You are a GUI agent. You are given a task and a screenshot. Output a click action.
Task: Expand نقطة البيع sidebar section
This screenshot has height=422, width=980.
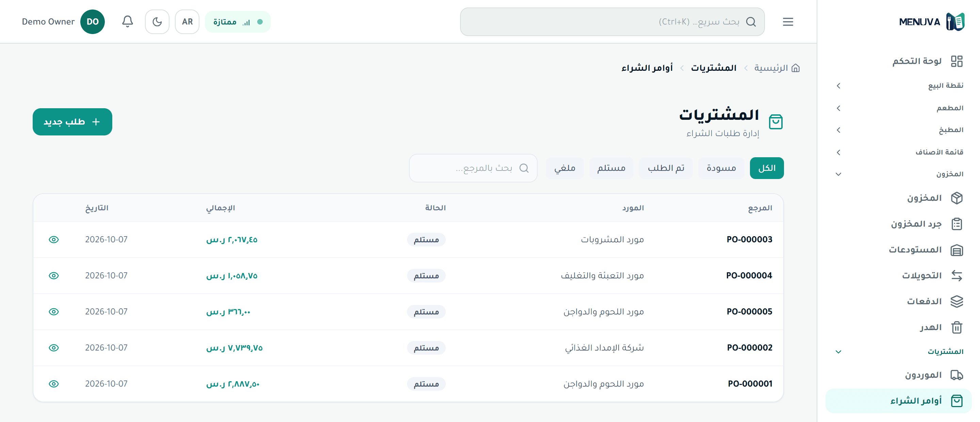click(898, 86)
